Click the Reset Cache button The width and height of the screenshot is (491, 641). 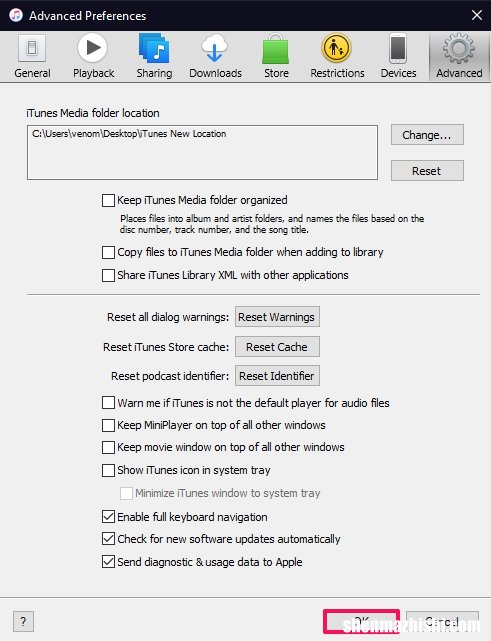(277, 347)
